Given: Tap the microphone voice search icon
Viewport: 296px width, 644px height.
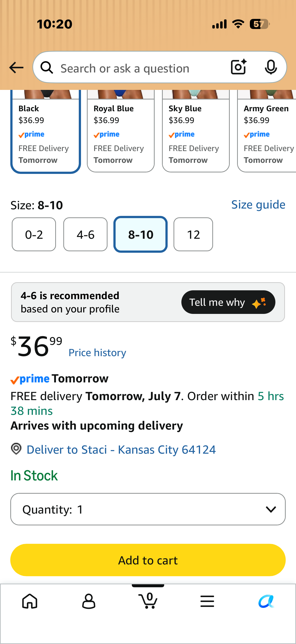Looking at the screenshot, I should click(x=271, y=67).
